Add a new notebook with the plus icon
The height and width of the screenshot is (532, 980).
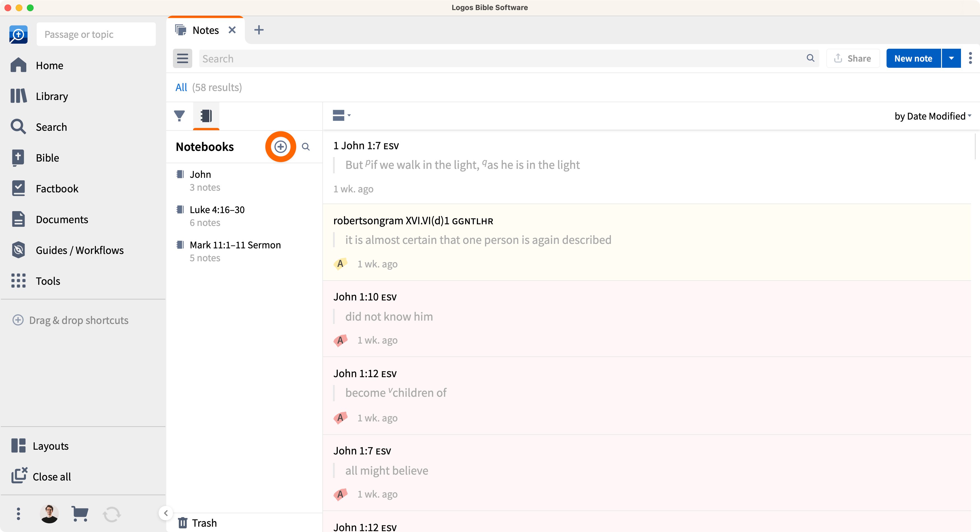(280, 146)
